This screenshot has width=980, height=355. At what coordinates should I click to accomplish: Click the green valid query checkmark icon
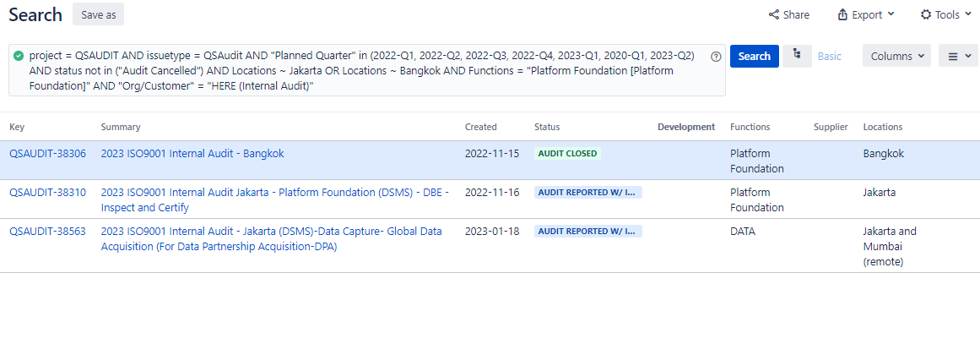tap(19, 55)
